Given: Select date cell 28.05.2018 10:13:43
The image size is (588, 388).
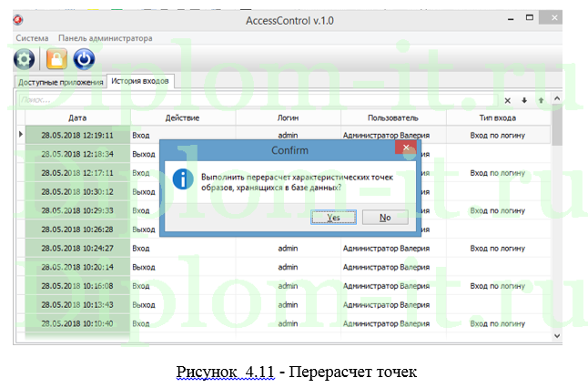Looking at the screenshot, I should pyautogui.click(x=77, y=305).
